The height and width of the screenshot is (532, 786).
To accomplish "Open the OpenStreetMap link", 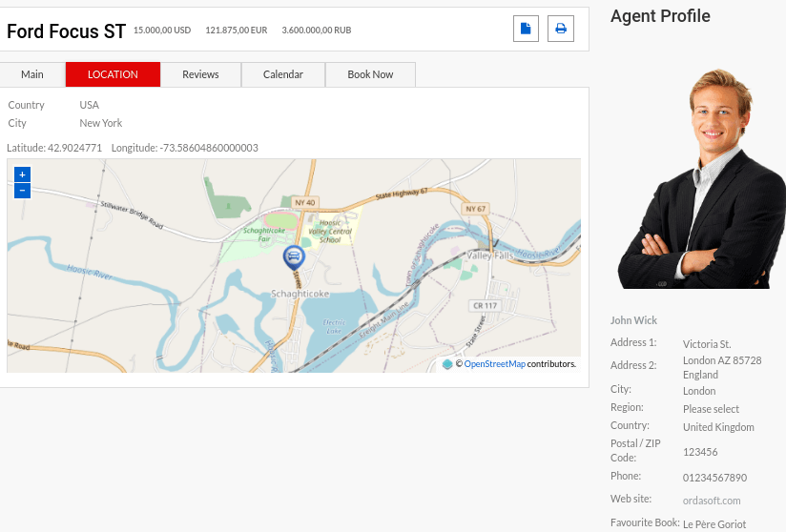I will point(494,363).
